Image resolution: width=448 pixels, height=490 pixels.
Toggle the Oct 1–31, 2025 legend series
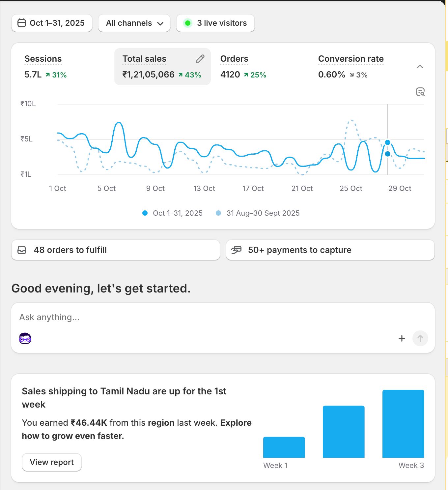point(173,213)
